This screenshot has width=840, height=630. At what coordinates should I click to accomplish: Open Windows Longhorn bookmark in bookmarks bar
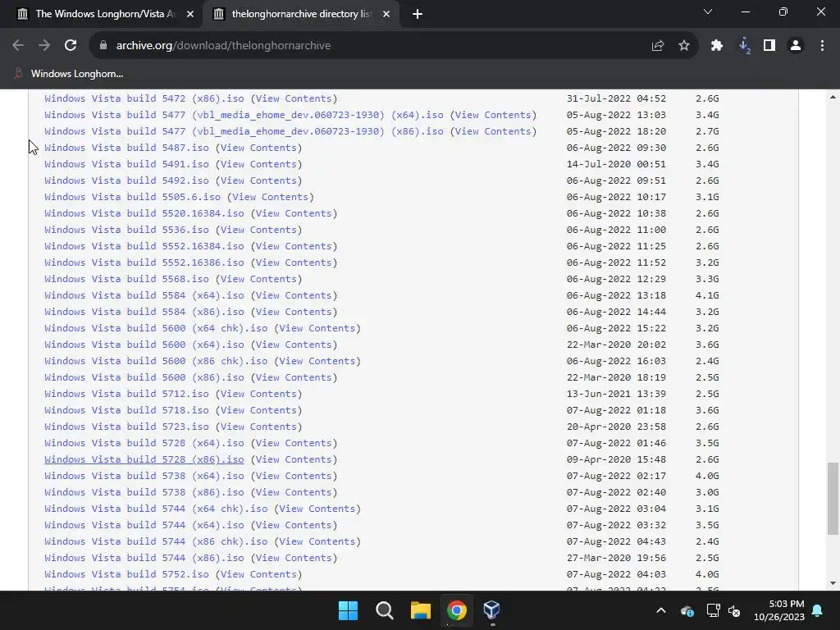69,74
